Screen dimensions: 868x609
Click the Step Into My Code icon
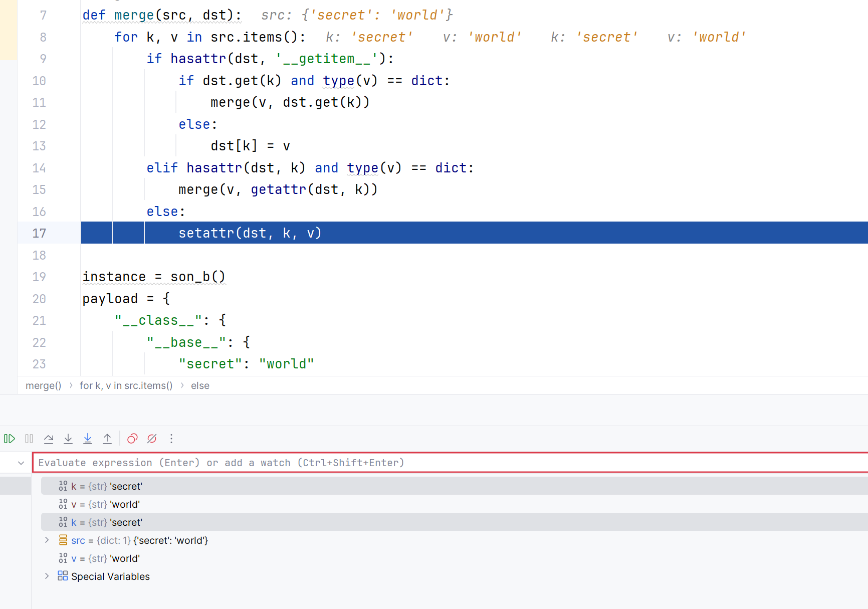(x=88, y=439)
